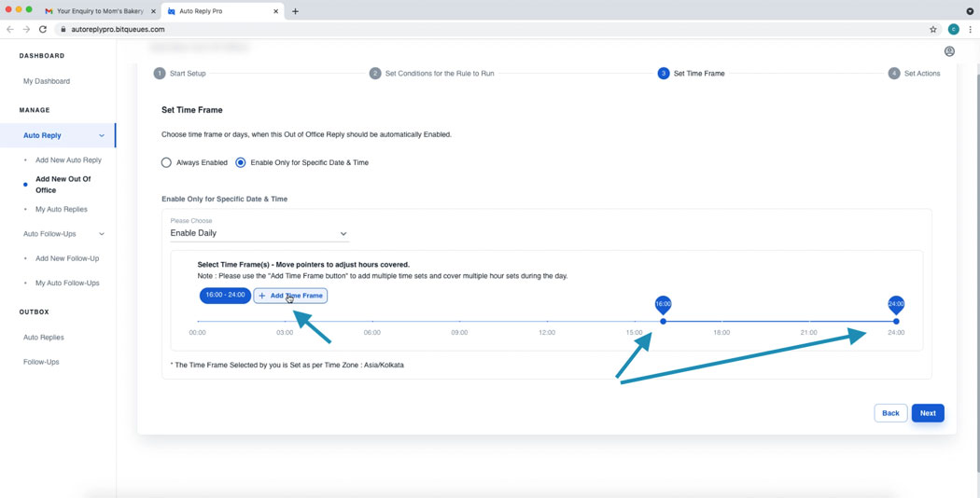Open Outbox Auto Replies
The height and width of the screenshot is (498, 980).
point(44,338)
